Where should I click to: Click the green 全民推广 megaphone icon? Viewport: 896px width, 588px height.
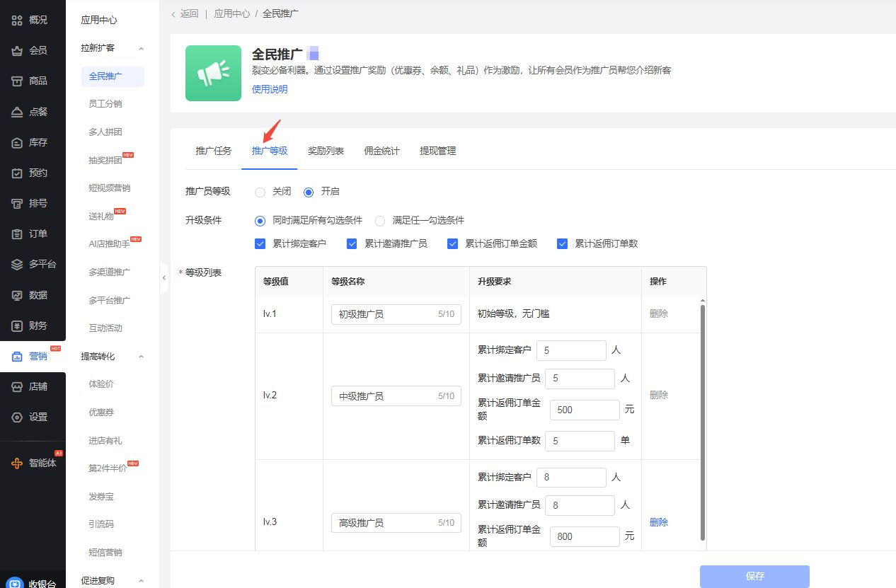click(x=213, y=74)
